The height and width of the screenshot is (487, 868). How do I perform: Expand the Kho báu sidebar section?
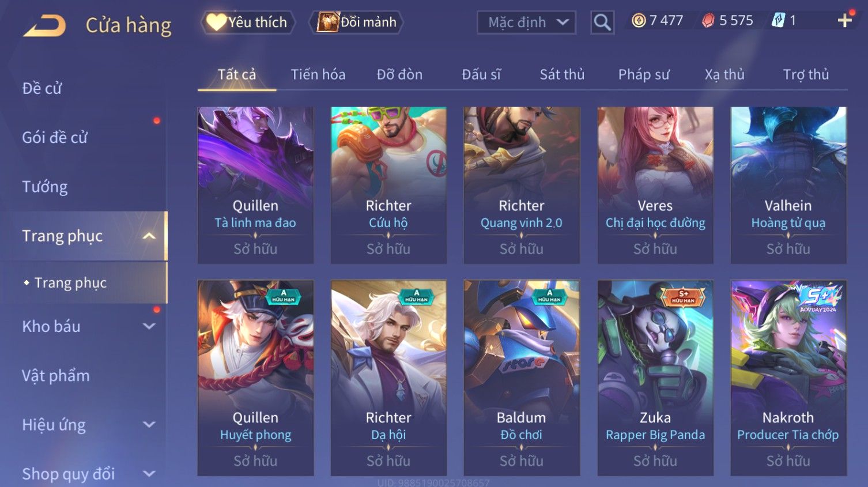149,327
